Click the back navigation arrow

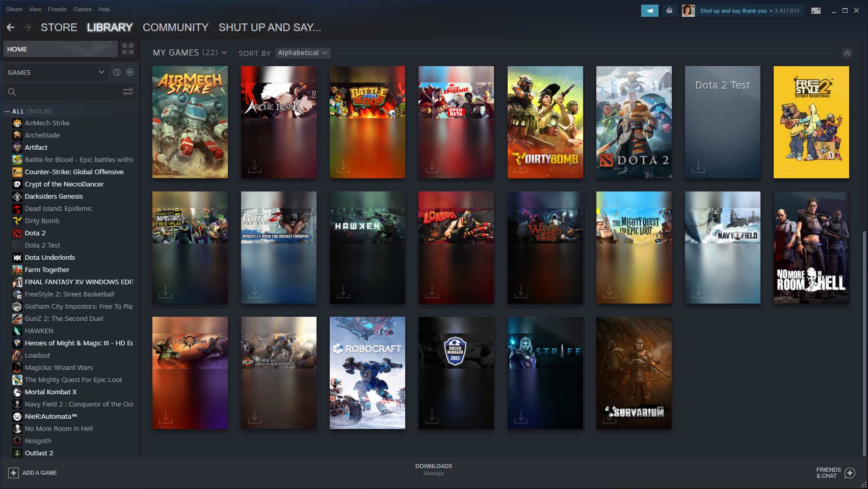click(11, 28)
